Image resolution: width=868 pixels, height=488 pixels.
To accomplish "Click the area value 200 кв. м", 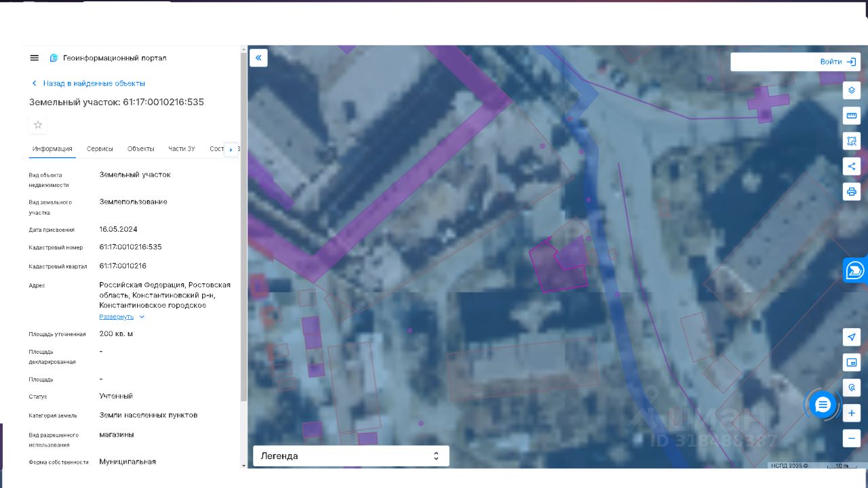I will (x=116, y=333).
